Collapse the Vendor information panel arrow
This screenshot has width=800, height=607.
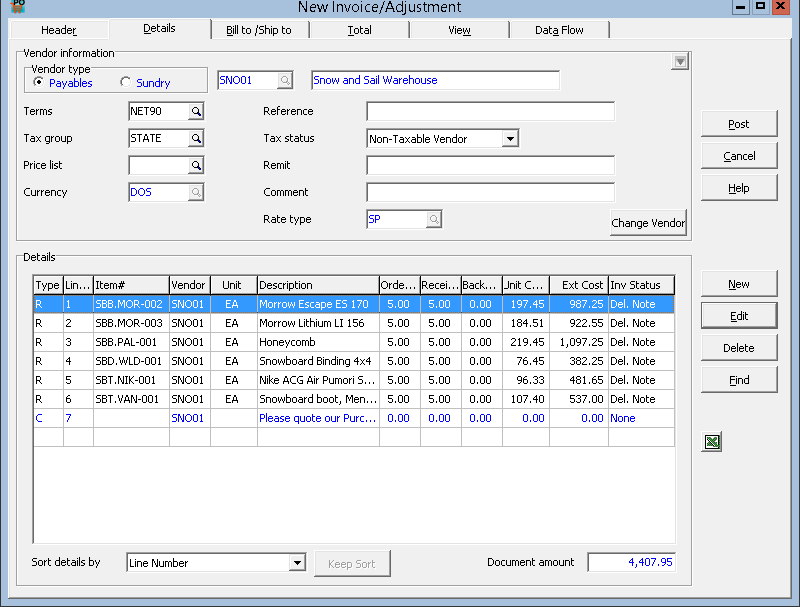tap(680, 62)
